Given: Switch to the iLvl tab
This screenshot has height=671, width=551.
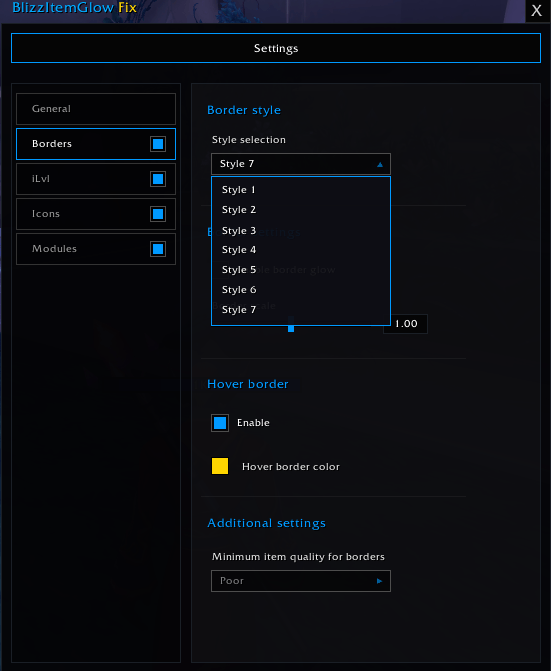Looking at the screenshot, I should click(96, 179).
